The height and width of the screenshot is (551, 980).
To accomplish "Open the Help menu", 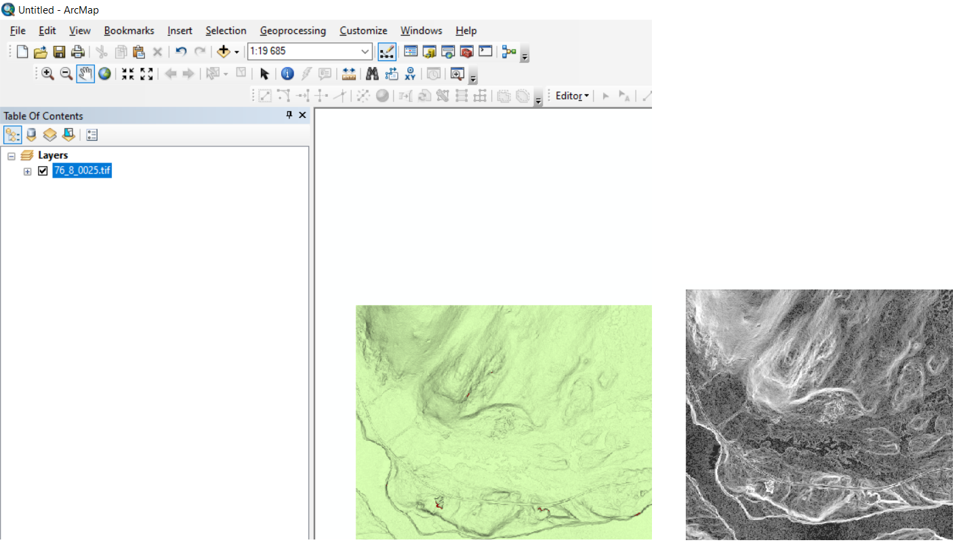I will [x=466, y=30].
